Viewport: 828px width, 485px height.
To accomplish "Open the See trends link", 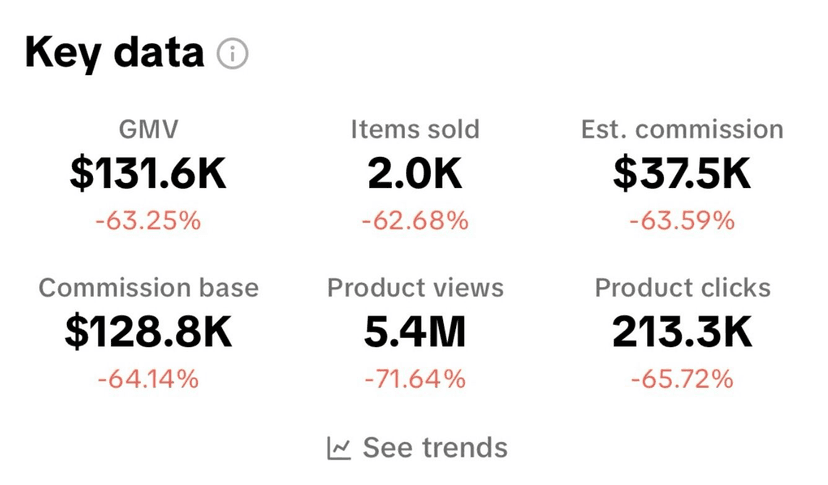I will 434,448.
